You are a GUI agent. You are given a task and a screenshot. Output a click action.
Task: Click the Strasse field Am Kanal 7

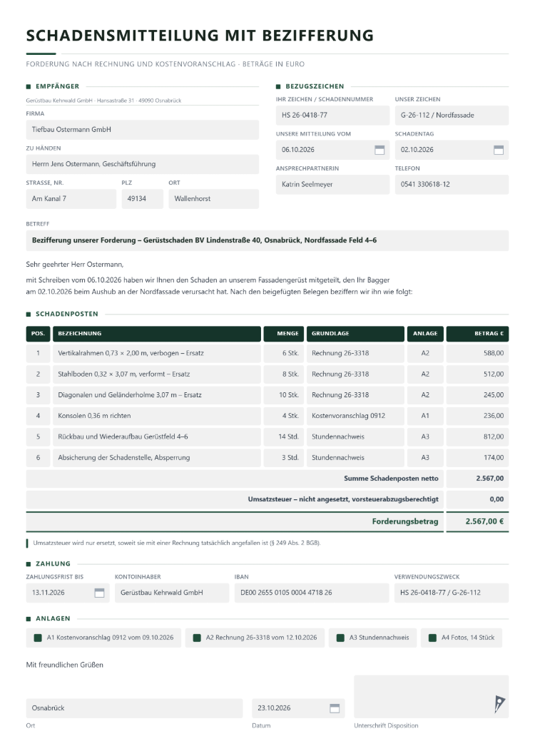pos(71,199)
